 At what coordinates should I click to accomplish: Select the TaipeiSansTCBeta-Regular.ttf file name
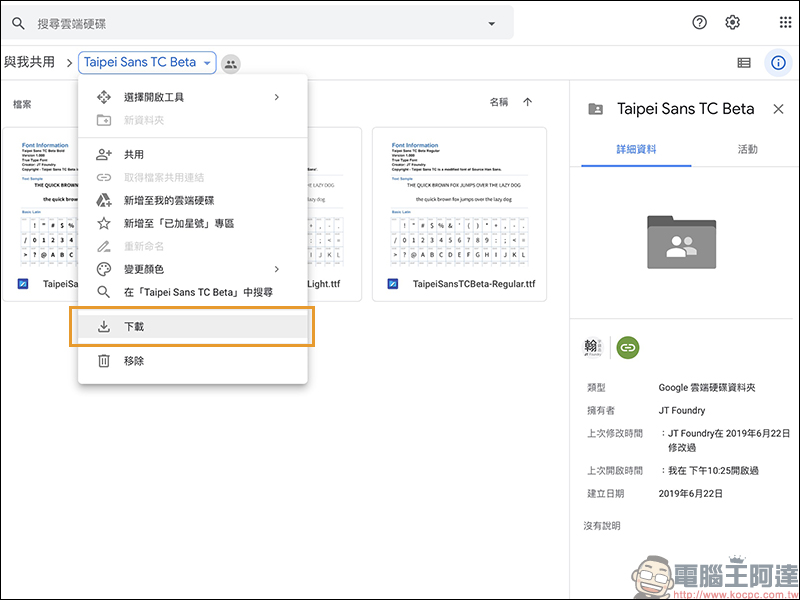(x=474, y=284)
